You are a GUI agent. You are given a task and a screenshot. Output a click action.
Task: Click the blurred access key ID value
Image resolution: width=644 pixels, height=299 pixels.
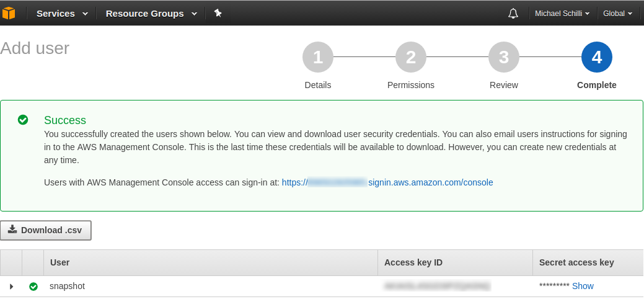(437, 285)
